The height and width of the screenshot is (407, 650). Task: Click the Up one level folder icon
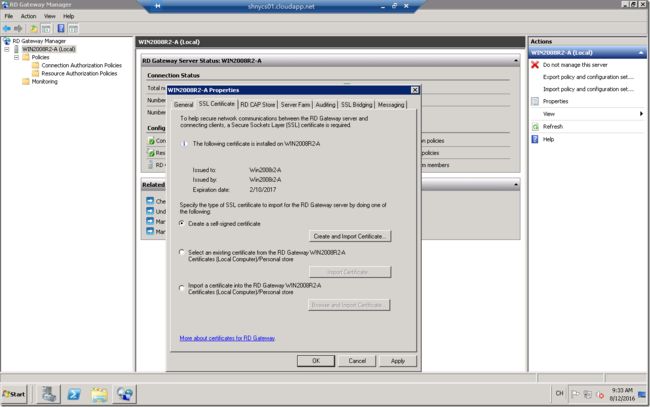34,28
